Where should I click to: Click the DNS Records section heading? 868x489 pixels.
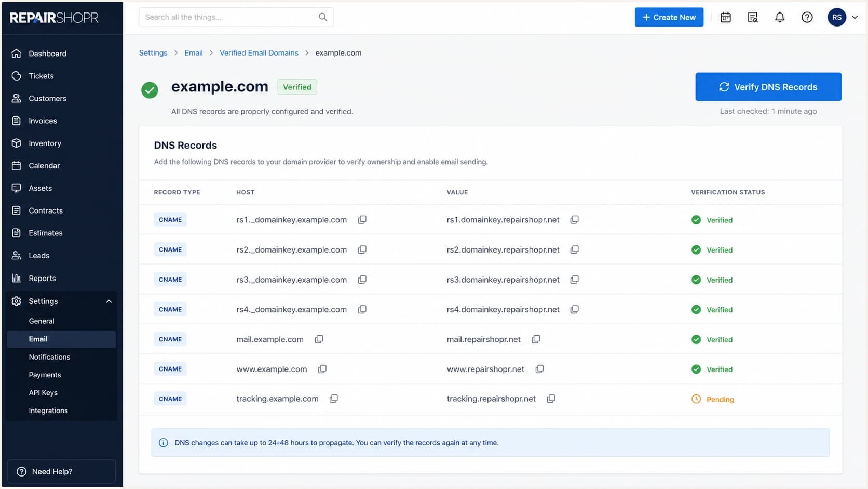click(185, 146)
